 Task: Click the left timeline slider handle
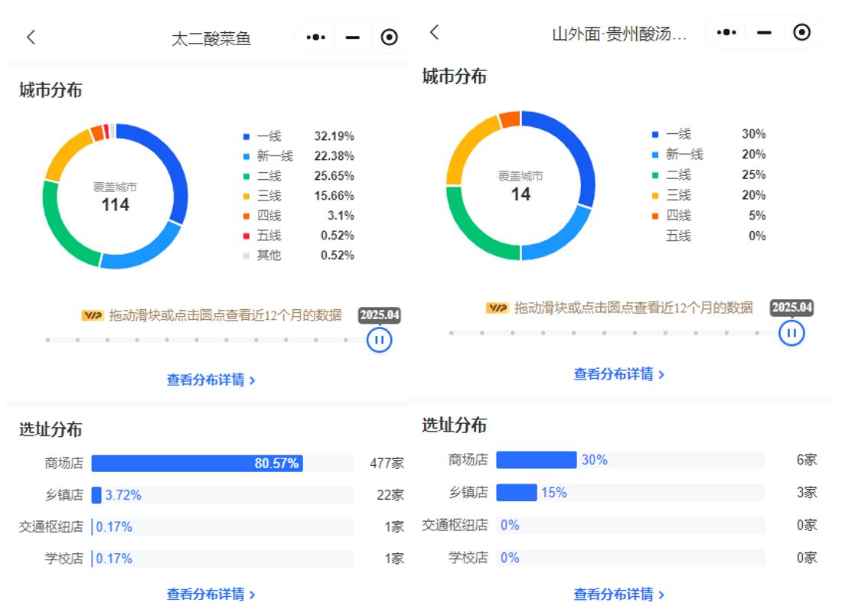tap(380, 340)
